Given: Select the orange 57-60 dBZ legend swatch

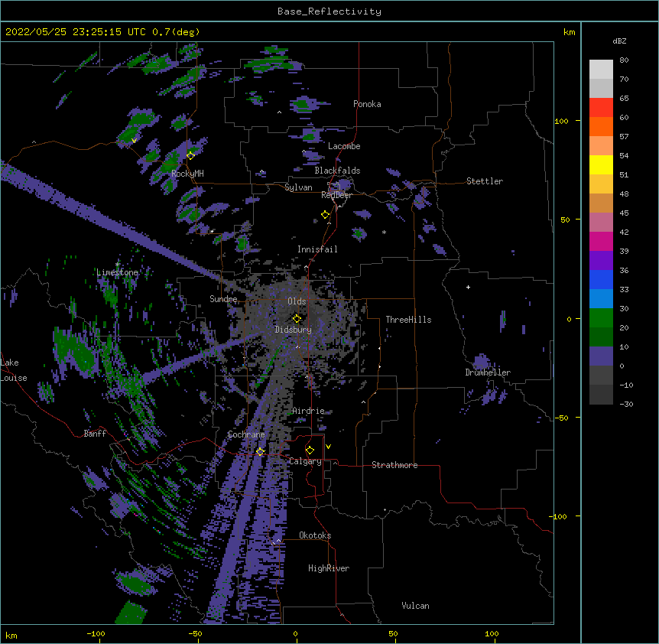Looking at the screenshot, I should 601,126.
